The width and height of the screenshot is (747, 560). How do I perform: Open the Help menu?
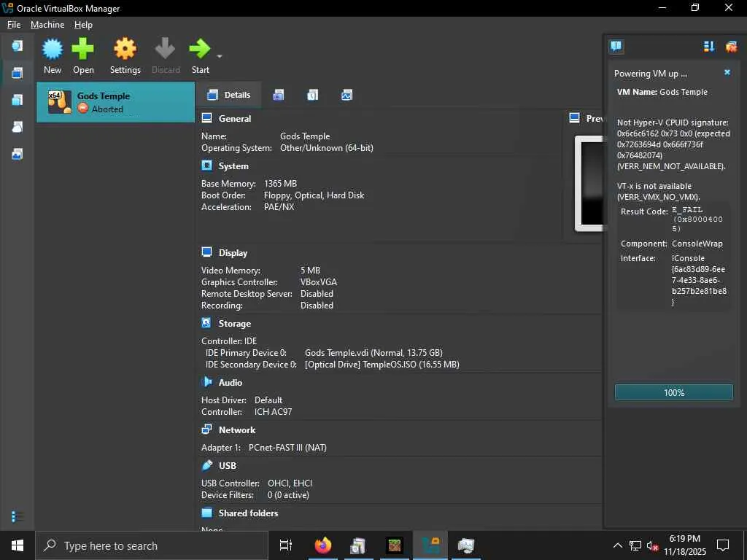point(83,25)
